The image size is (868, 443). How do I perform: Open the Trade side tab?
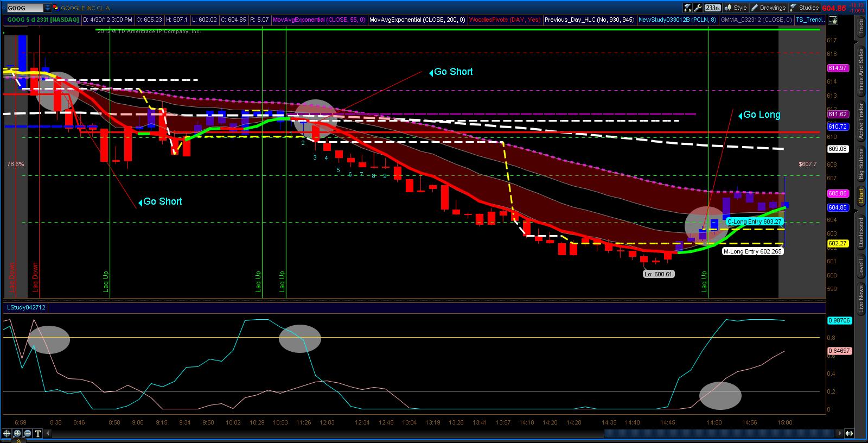point(861,27)
